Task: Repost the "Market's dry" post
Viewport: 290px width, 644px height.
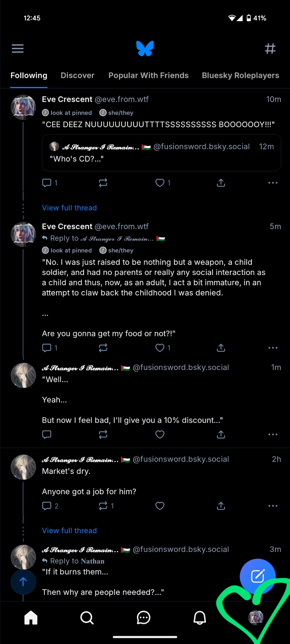Action: coord(103,506)
